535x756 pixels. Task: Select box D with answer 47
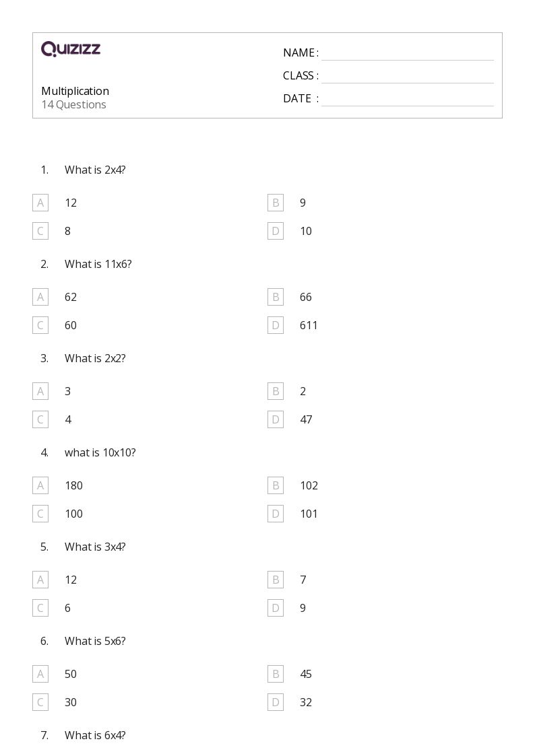coord(276,419)
